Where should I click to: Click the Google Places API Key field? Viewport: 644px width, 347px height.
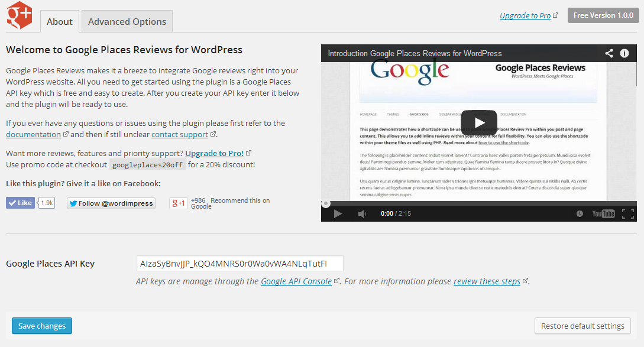click(240, 264)
